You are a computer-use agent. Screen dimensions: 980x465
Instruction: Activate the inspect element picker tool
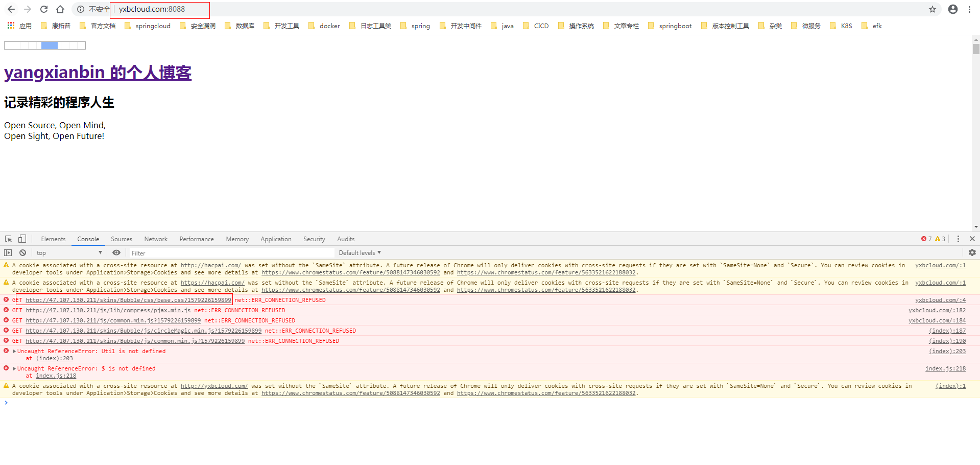[x=9, y=239]
